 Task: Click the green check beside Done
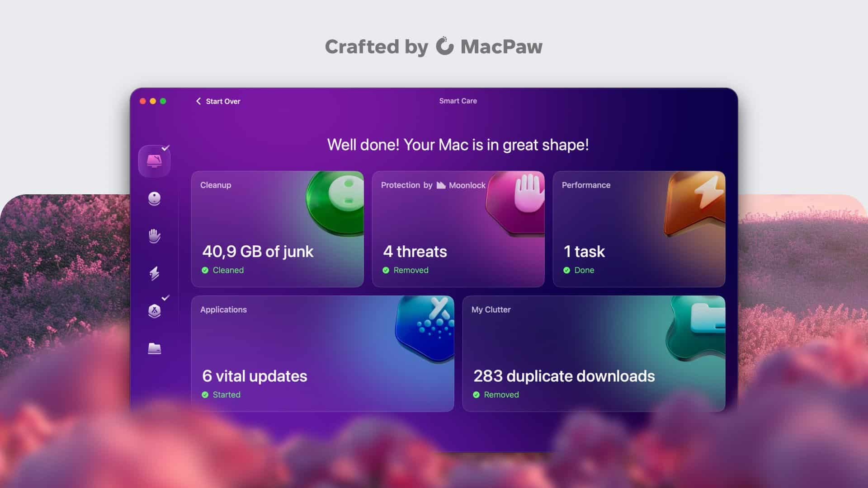566,270
